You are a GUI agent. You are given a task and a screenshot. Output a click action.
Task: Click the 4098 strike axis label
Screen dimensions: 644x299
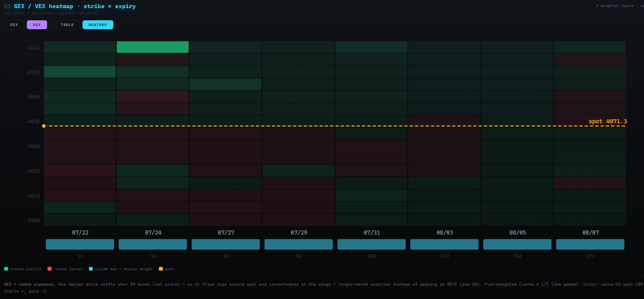pos(34,97)
